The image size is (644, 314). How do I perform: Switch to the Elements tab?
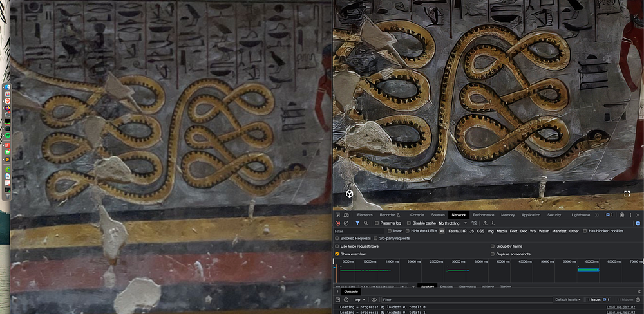tap(365, 215)
